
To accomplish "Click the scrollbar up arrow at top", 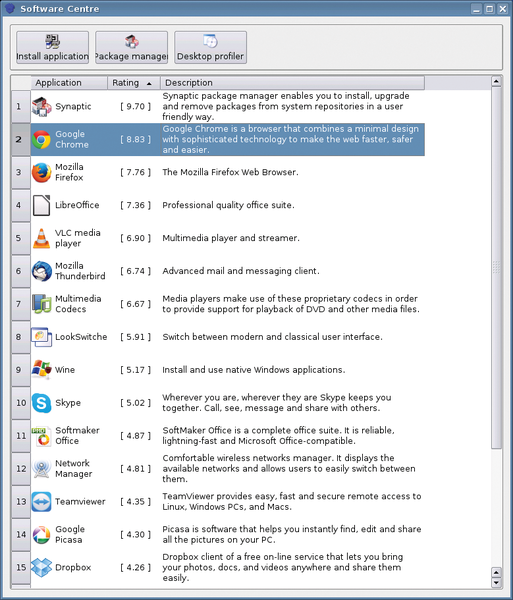I will 496,81.
